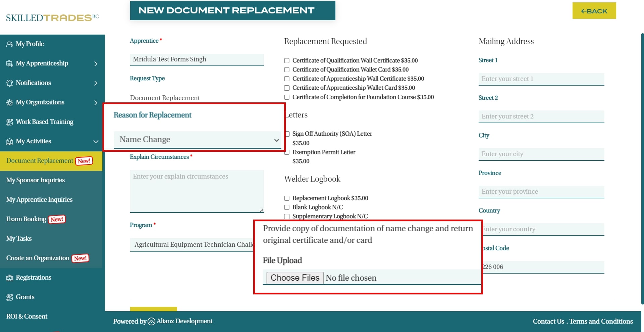Image resolution: width=644 pixels, height=332 pixels.
Task: Check Certificate of Qualification Wall Certificate
Action: pos(287,61)
